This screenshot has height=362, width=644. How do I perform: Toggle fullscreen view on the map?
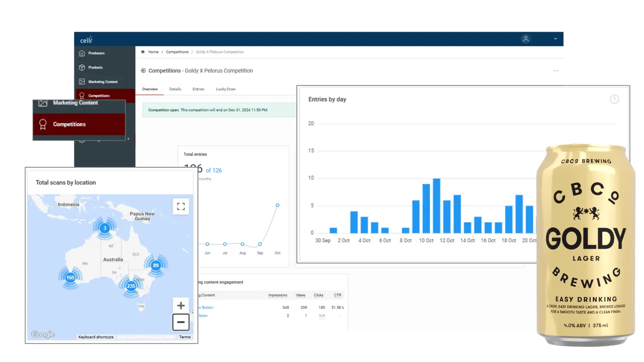pyautogui.click(x=181, y=207)
